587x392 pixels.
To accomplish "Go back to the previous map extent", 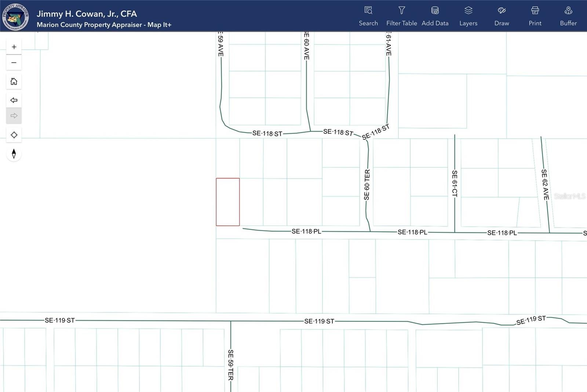I will click(14, 100).
